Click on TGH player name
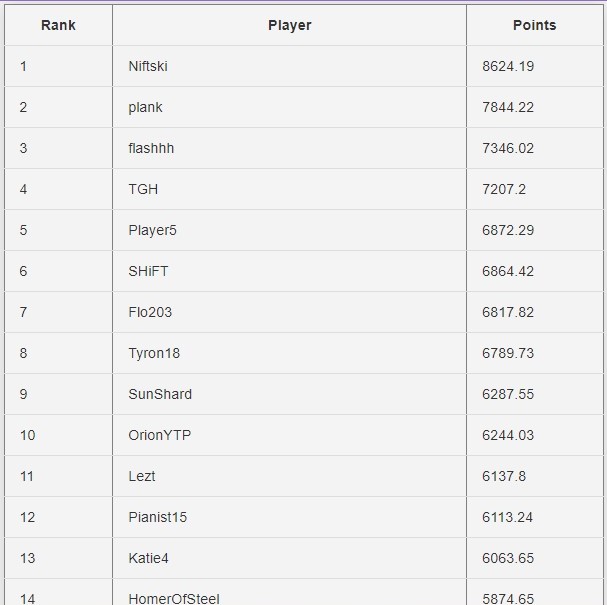Screen dimensions: 607x605 tap(143, 189)
